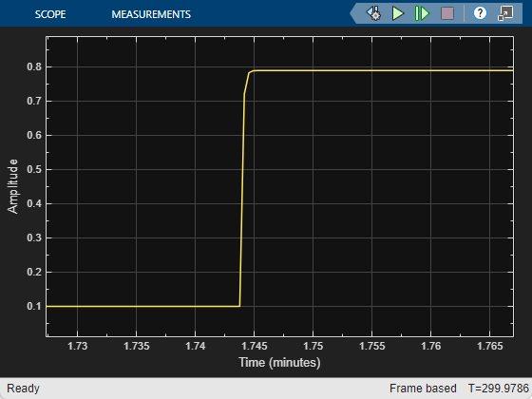Click the 0.5 tick label on amplitude axis
Image resolution: width=532 pixels, height=399 pixels.
pyautogui.click(x=34, y=169)
